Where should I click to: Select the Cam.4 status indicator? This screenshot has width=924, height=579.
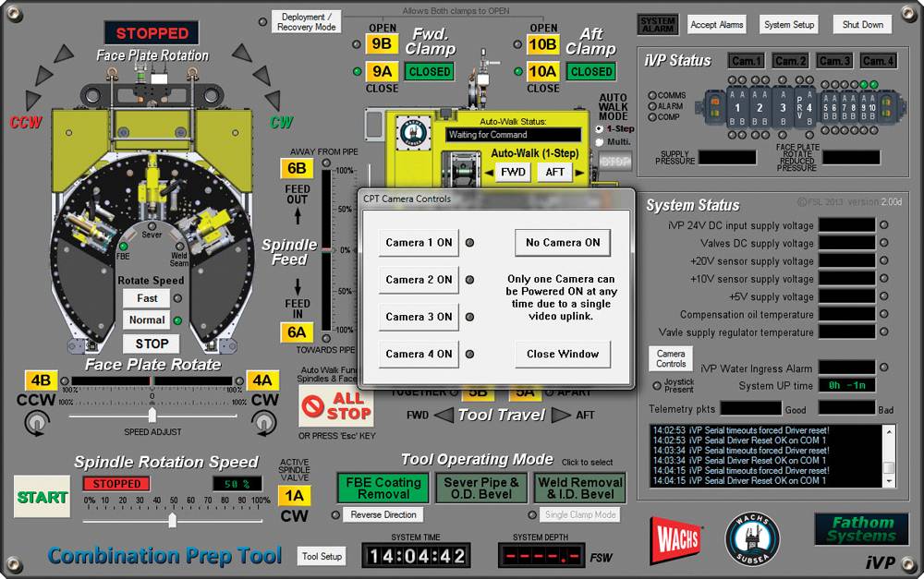[878, 61]
